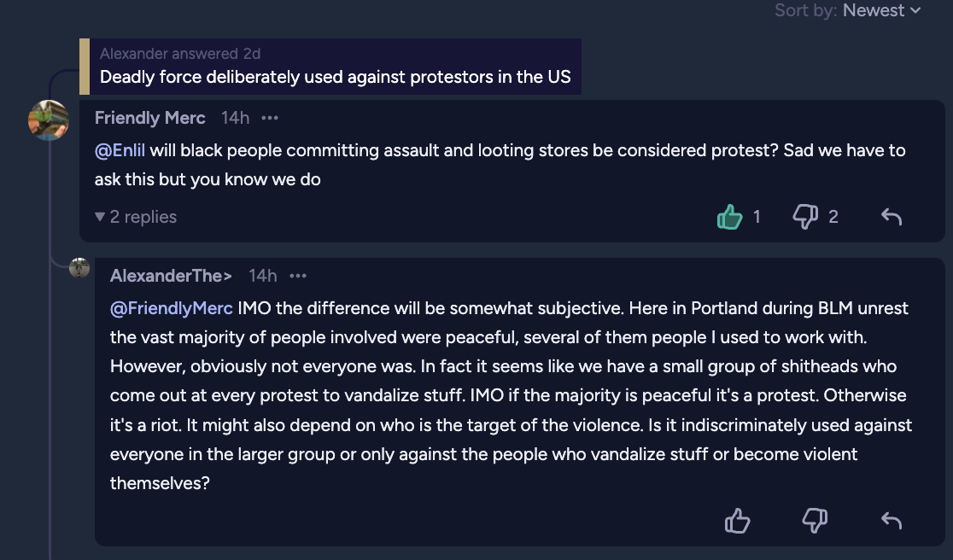Open the @FriendlyMerc mention link

tap(172, 308)
